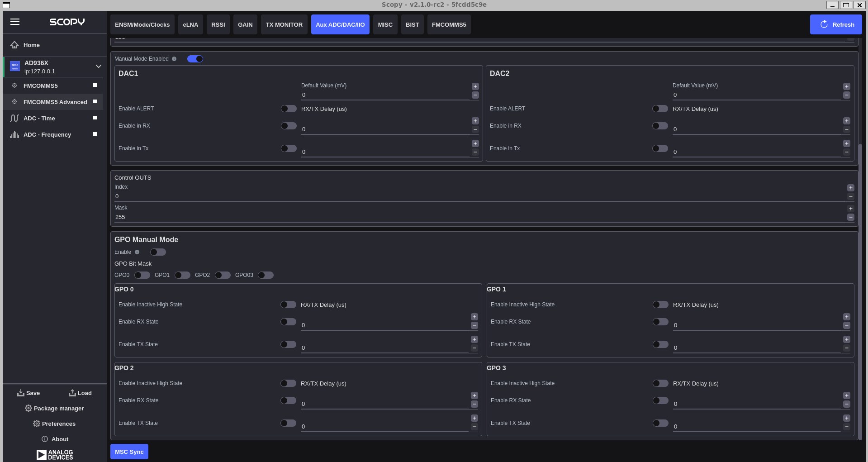Increment GPO 2 TX delay with plus
The image size is (868, 462).
pyautogui.click(x=474, y=418)
